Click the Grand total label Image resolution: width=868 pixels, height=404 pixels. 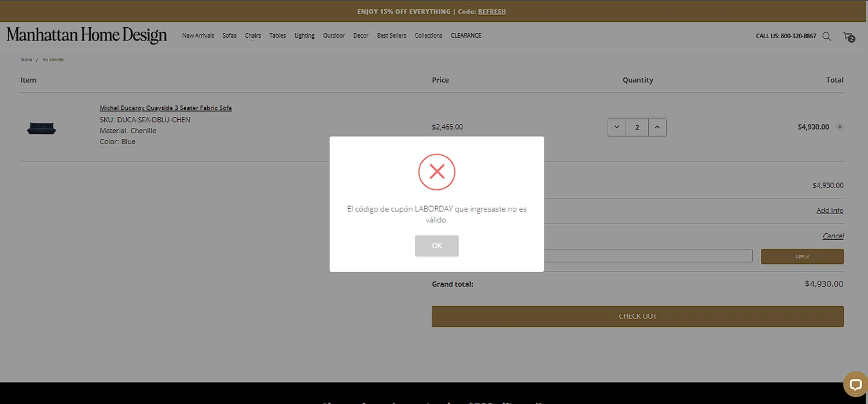pyautogui.click(x=453, y=284)
